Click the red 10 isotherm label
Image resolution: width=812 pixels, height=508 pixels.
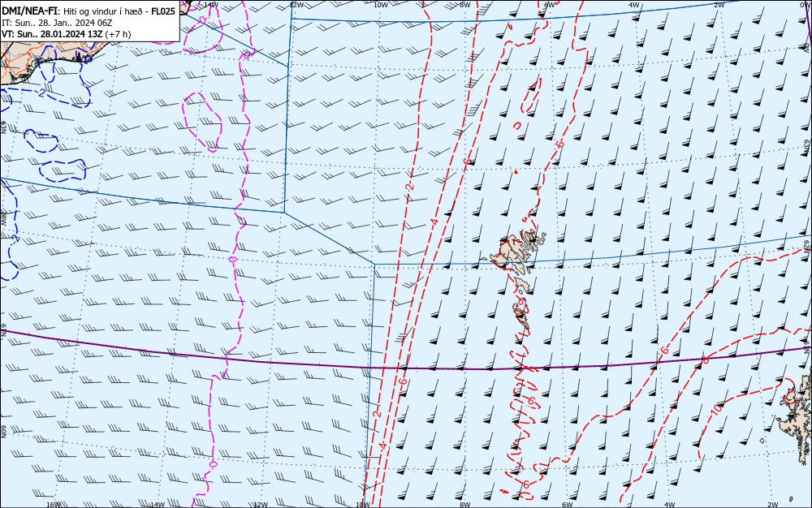tap(717, 410)
